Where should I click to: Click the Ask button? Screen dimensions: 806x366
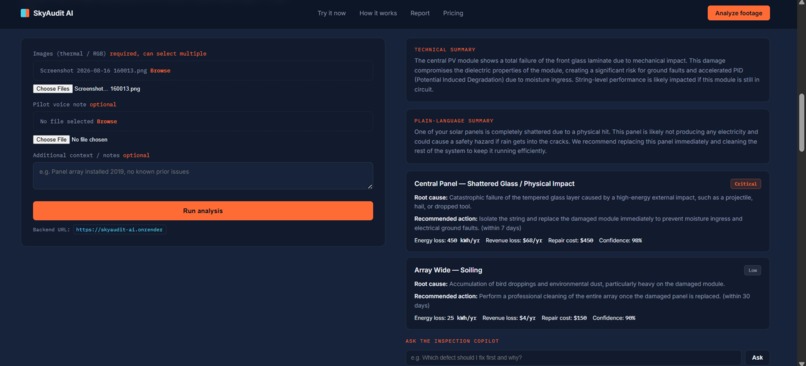757,358
